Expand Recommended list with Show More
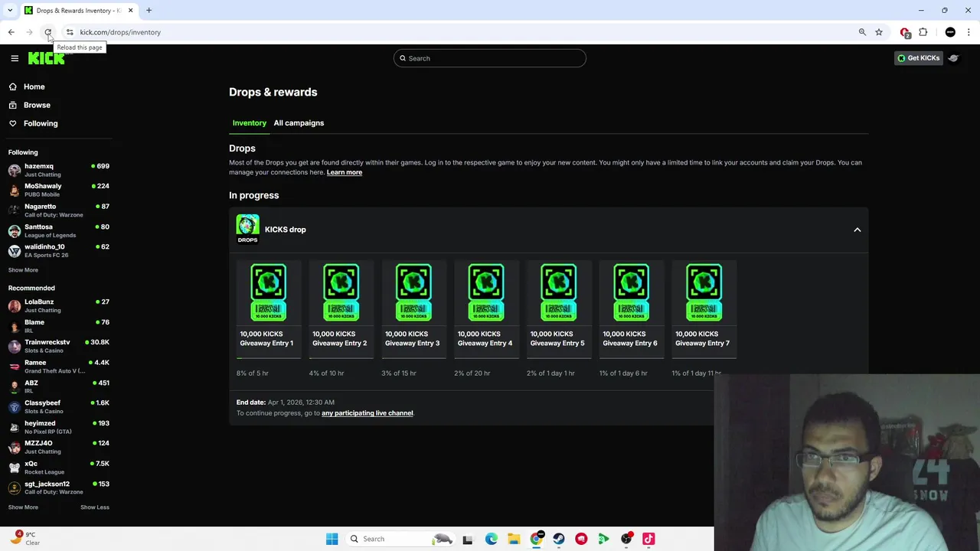The height and width of the screenshot is (551, 980). (x=23, y=507)
